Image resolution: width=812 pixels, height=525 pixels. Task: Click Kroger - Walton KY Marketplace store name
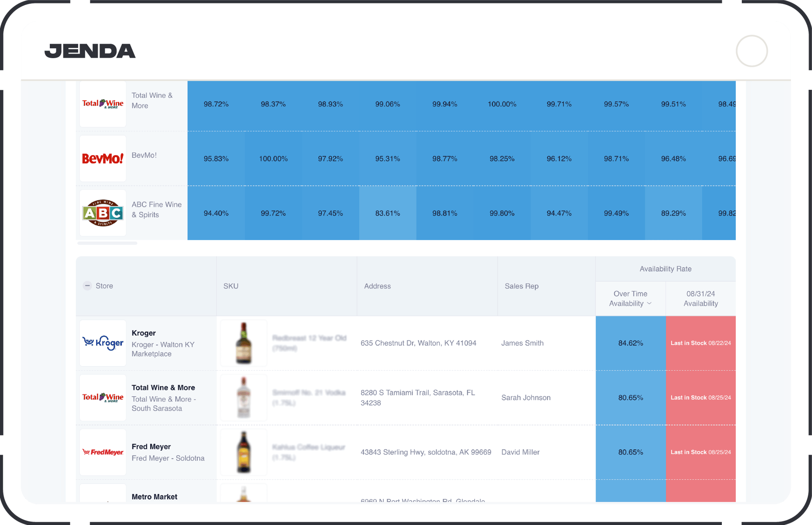click(x=163, y=349)
